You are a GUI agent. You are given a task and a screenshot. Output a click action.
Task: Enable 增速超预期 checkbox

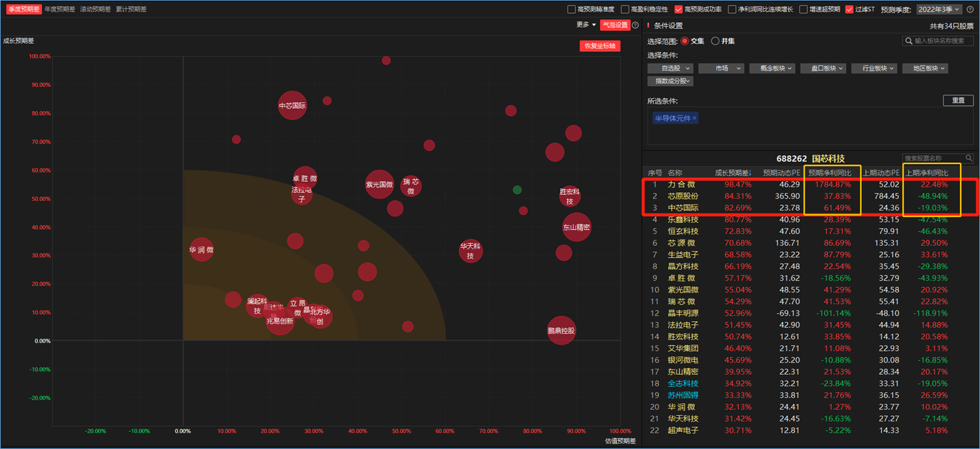(x=805, y=9)
